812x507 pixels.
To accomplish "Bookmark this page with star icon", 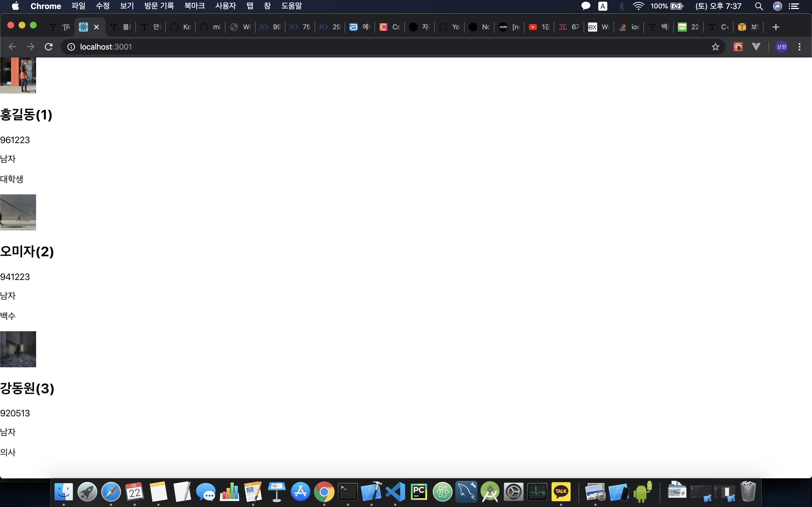I will 715,46.
